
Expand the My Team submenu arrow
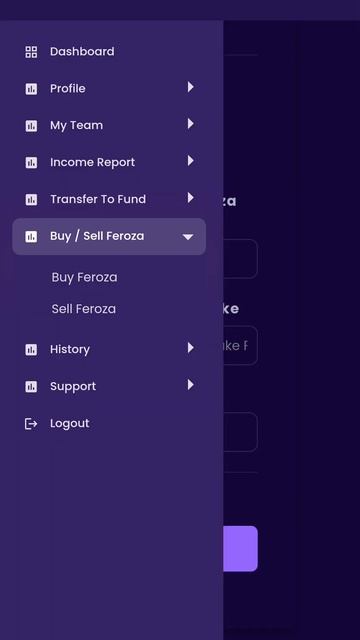point(190,124)
